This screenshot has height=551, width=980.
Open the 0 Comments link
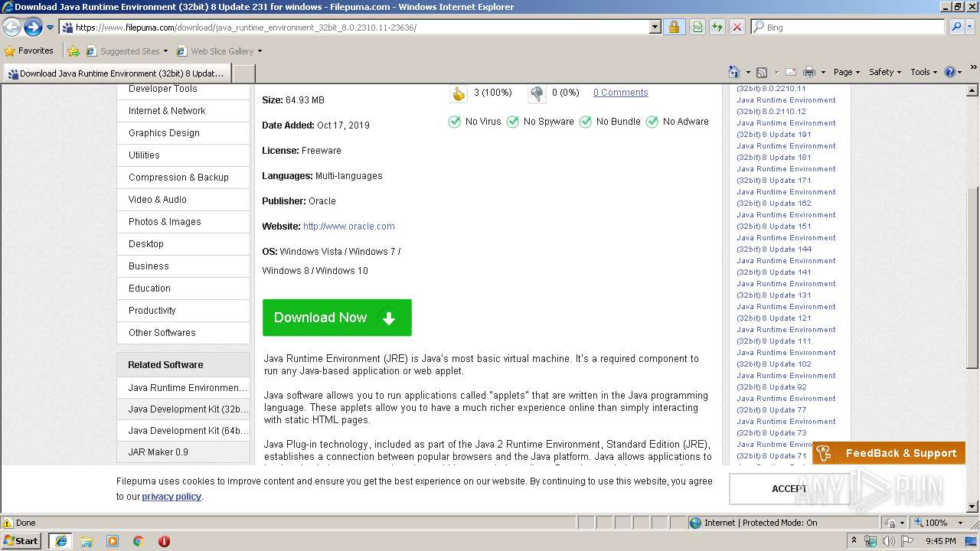pos(620,93)
